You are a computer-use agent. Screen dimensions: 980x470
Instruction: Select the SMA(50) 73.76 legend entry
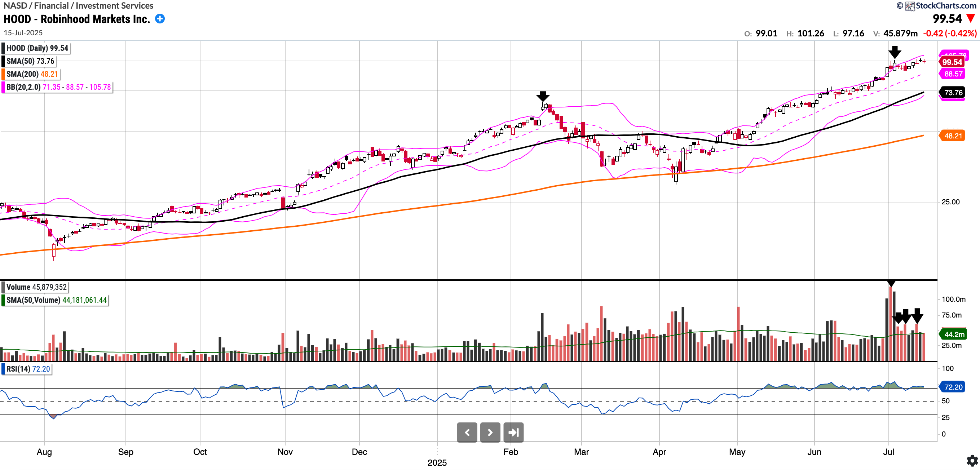(x=30, y=61)
